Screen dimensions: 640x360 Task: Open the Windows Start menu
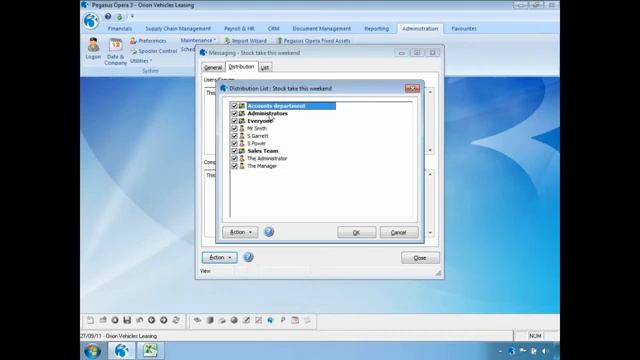(x=92, y=351)
